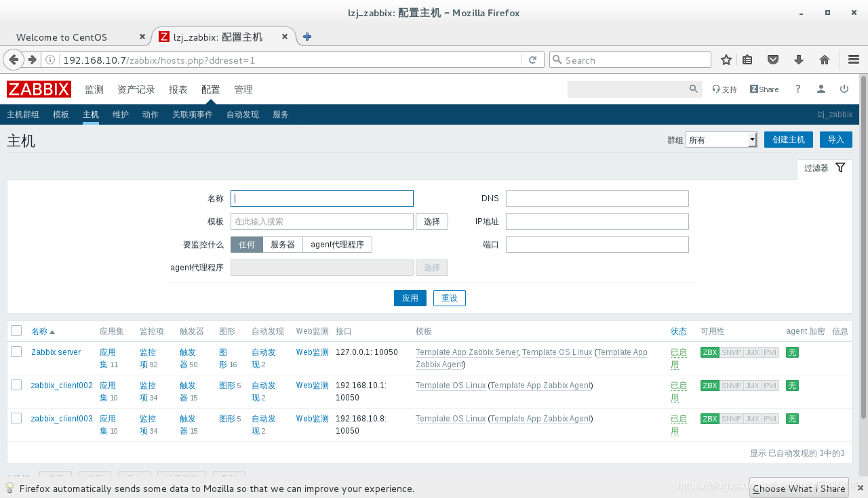The width and height of the screenshot is (868, 498).
Task: Open the Share panel icon
Action: [764, 89]
